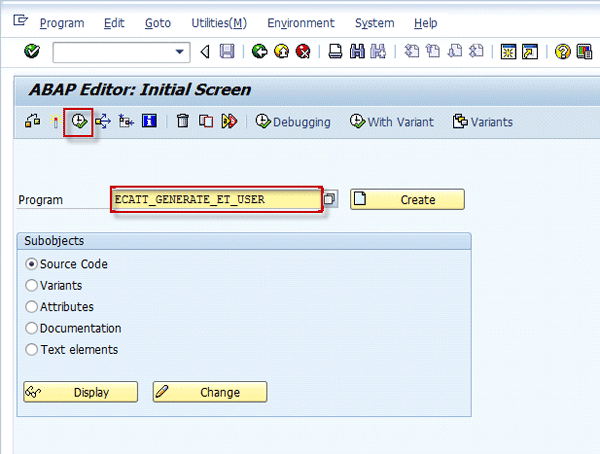Select the Source Code radio button
The width and height of the screenshot is (600, 454).
[x=31, y=264]
